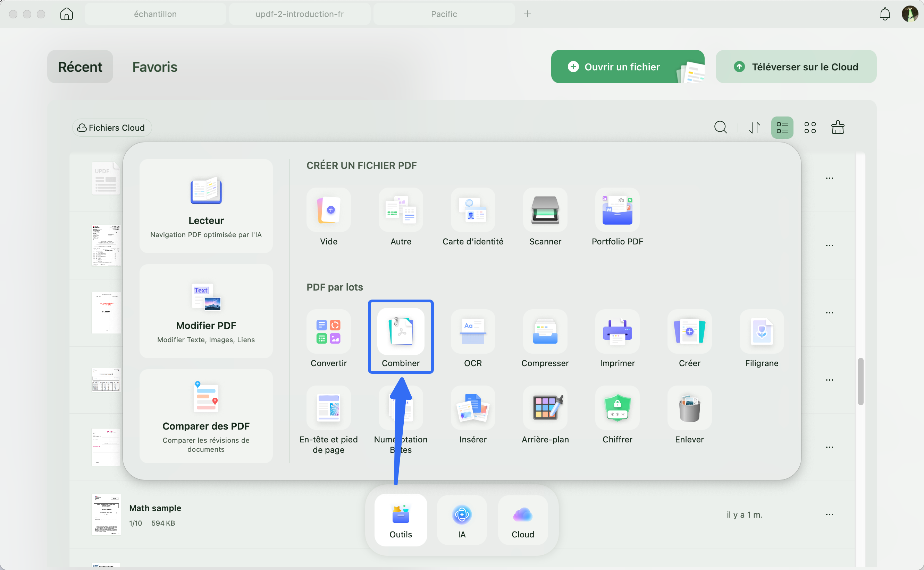Toggle the Outils panel button
The width and height of the screenshot is (924, 570).
[401, 520]
